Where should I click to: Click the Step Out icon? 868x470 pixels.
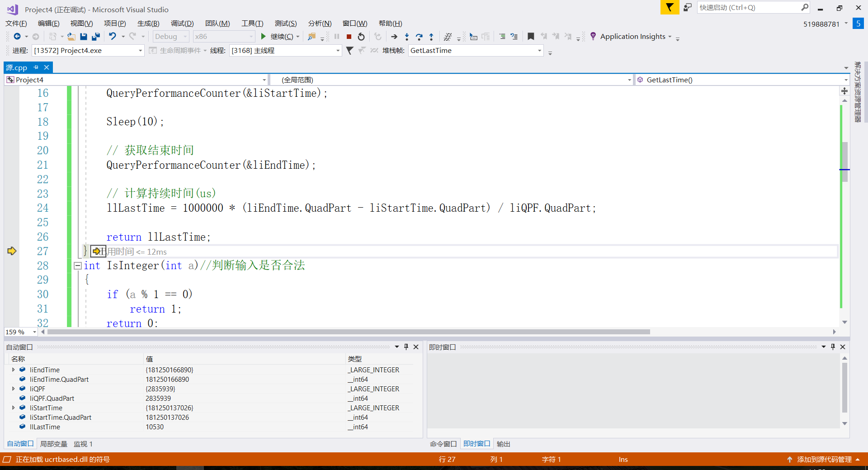(x=431, y=37)
